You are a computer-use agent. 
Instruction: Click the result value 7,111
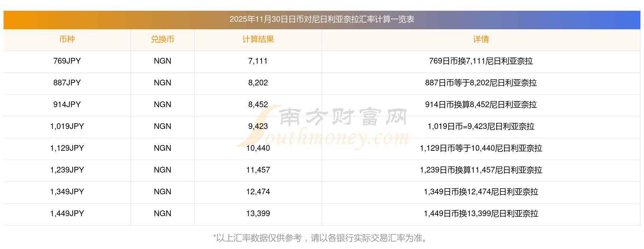258,61
